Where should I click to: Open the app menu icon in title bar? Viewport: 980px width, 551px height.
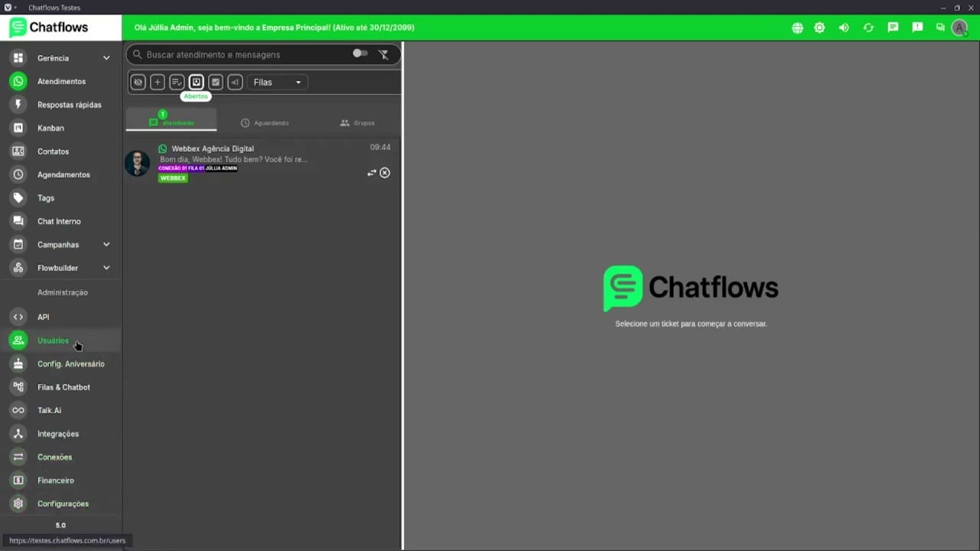tap(8, 8)
